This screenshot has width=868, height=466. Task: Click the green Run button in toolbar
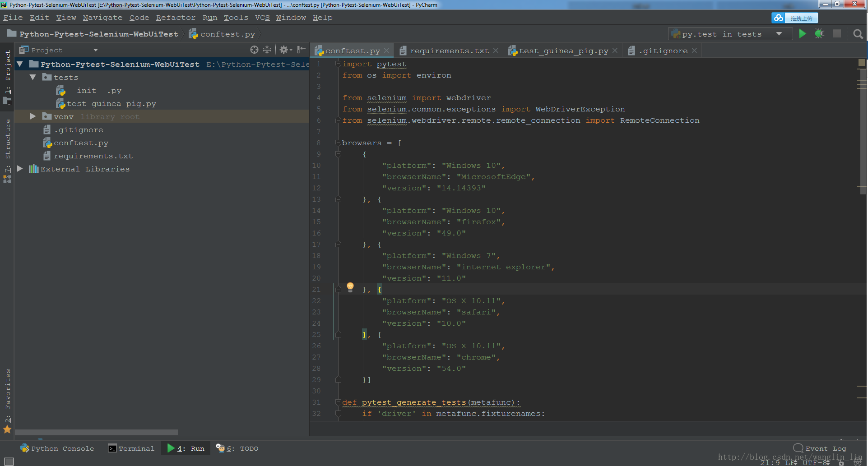tap(802, 34)
